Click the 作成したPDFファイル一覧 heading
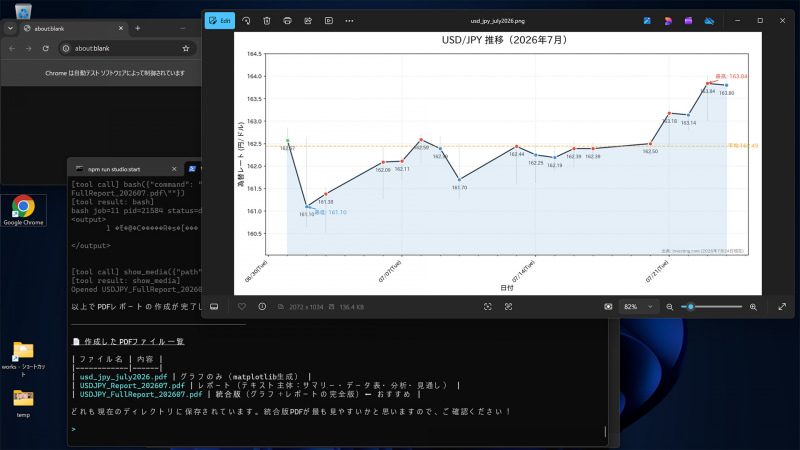The image size is (800, 450). coord(134,341)
